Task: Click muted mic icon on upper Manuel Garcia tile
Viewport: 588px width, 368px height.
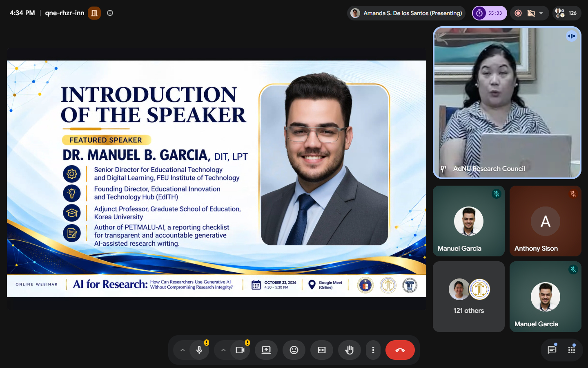Action: coord(497,194)
